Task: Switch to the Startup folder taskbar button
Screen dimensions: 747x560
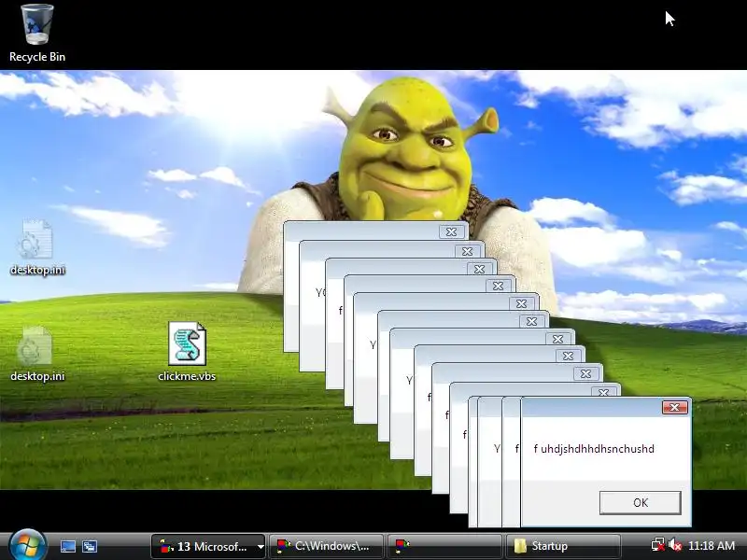Action: point(563,546)
